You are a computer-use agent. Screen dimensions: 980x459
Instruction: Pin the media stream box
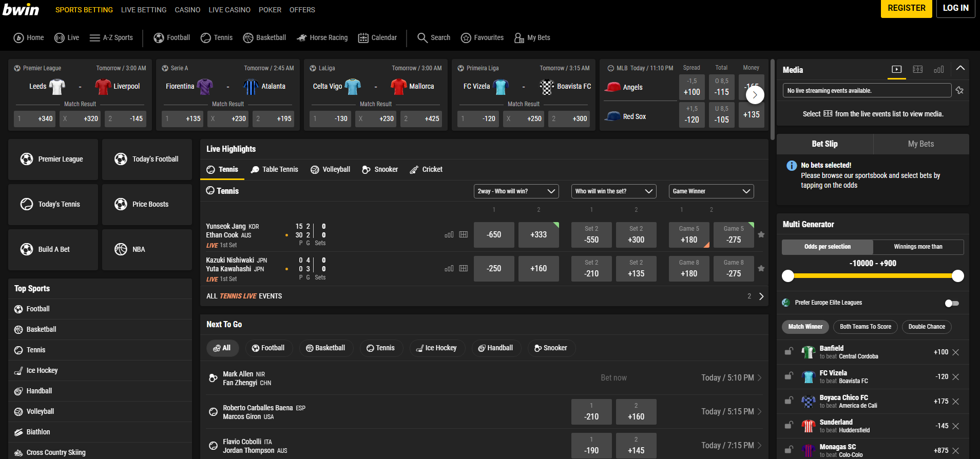[959, 90]
